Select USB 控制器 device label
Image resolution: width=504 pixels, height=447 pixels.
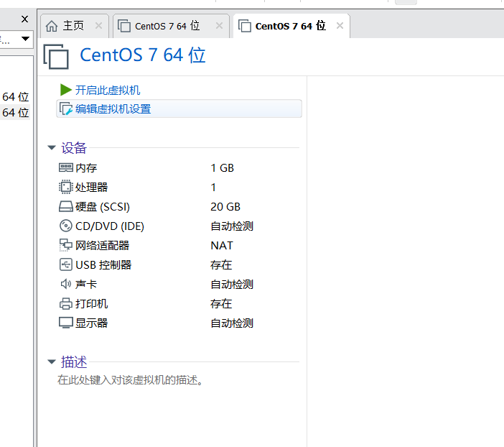(x=103, y=265)
